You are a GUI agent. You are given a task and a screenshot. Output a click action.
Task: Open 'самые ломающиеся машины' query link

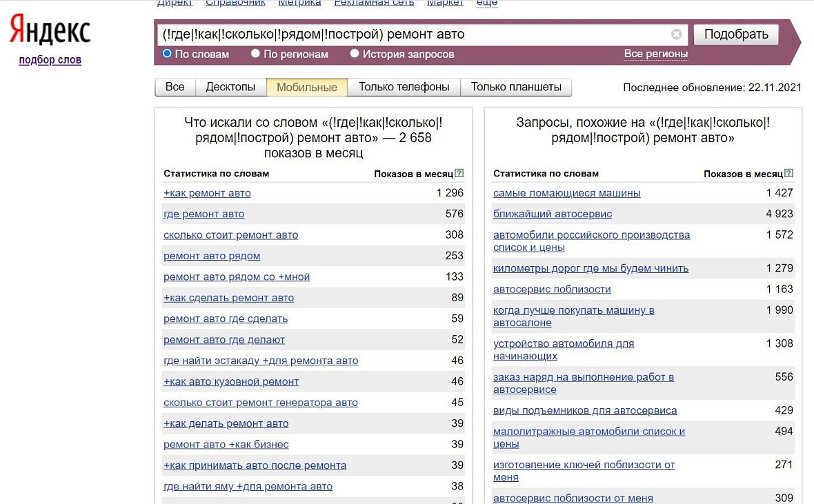tap(566, 193)
